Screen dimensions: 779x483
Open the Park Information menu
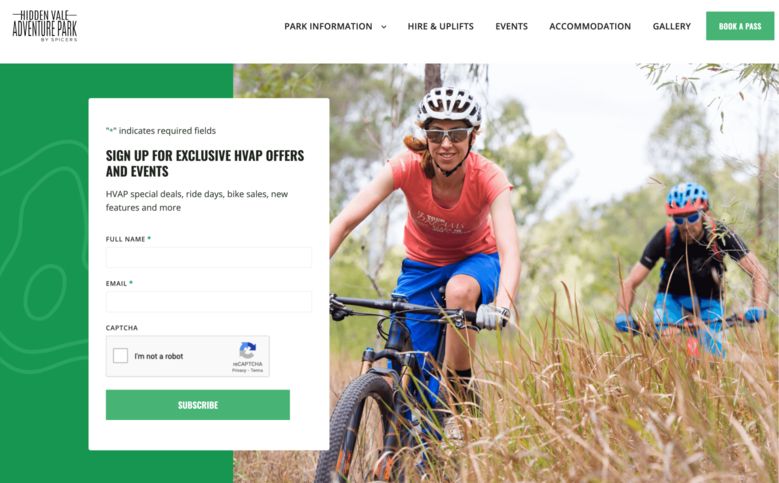coord(328,26)
